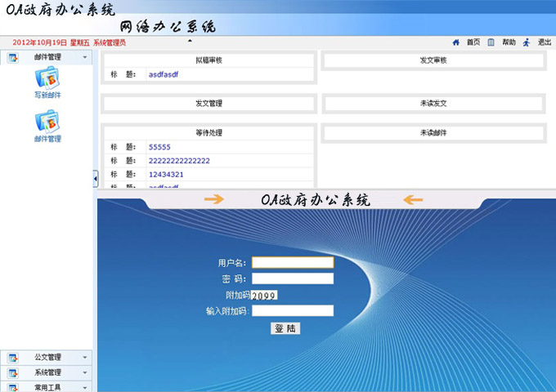Screen dimensions: 556x392
Task: Collapse the top header with the up arrow
Action: pyautogui.click(x=190, y=40)
